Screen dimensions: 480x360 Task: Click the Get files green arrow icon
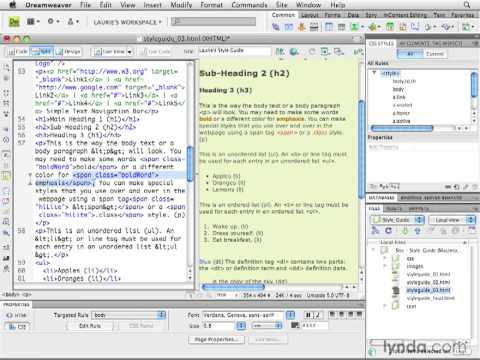click(405, 230)
